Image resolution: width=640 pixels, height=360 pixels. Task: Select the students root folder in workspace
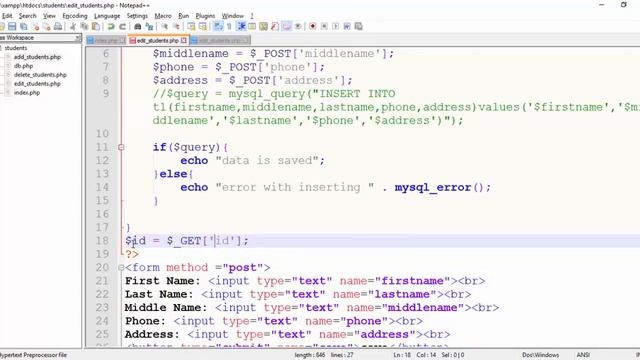(16, 48)
